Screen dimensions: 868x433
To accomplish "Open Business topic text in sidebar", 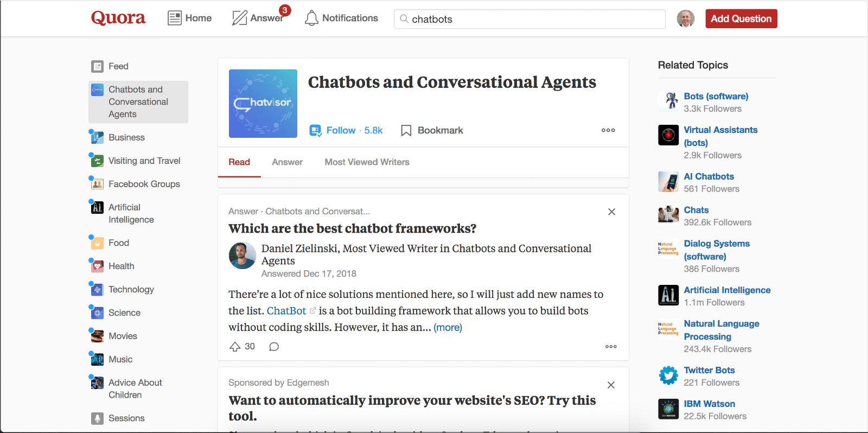I will pyautogui.click(x=126, y=137).
